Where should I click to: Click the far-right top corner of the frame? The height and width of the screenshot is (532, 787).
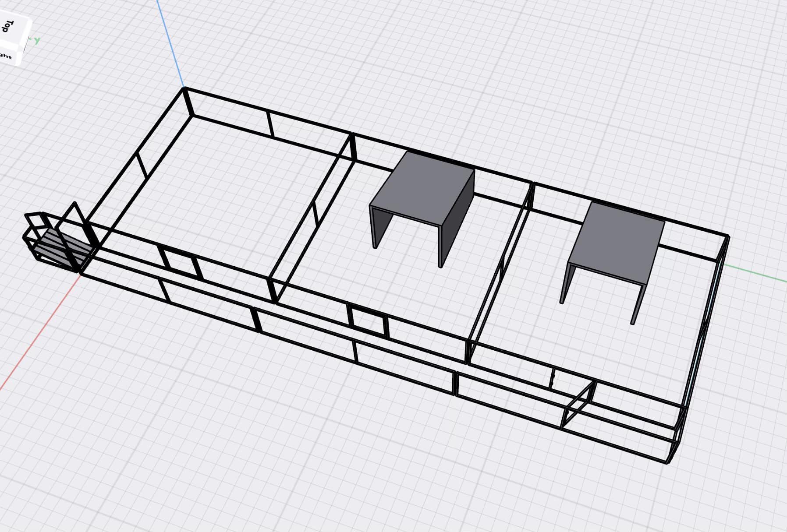727,237
